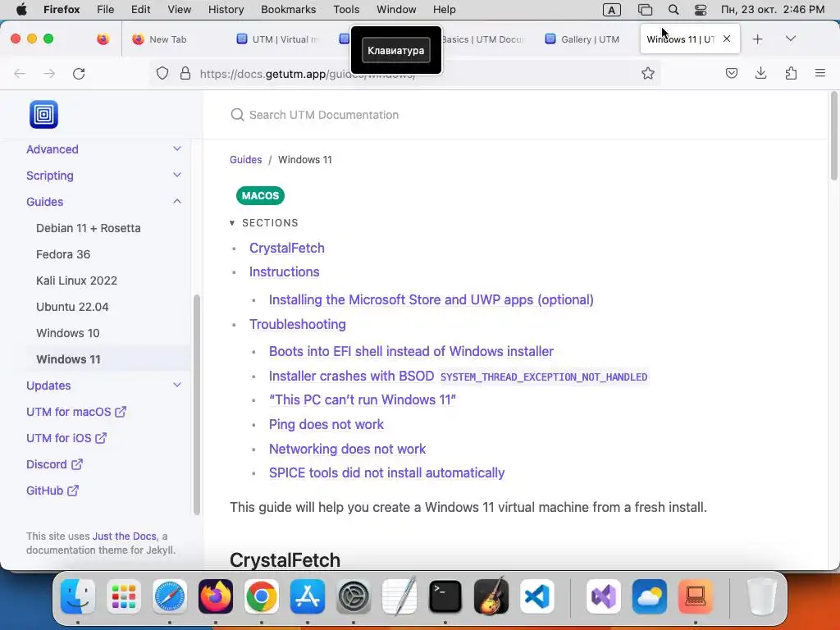Open Firefox application hamburger menu
Image resolution: width=840 pixels, height=630 pixels.
coord(820,73)
